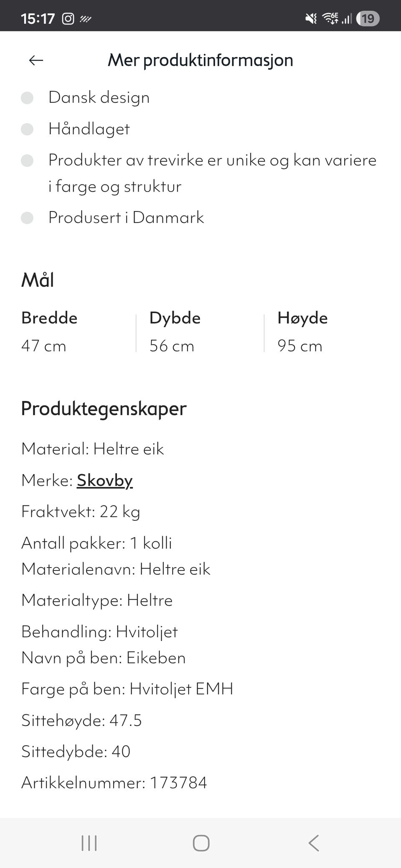This screenshot has height=868, width=401.
Task: Tap the Produktegenskaper heading
Action: click(x=104, y=409)
